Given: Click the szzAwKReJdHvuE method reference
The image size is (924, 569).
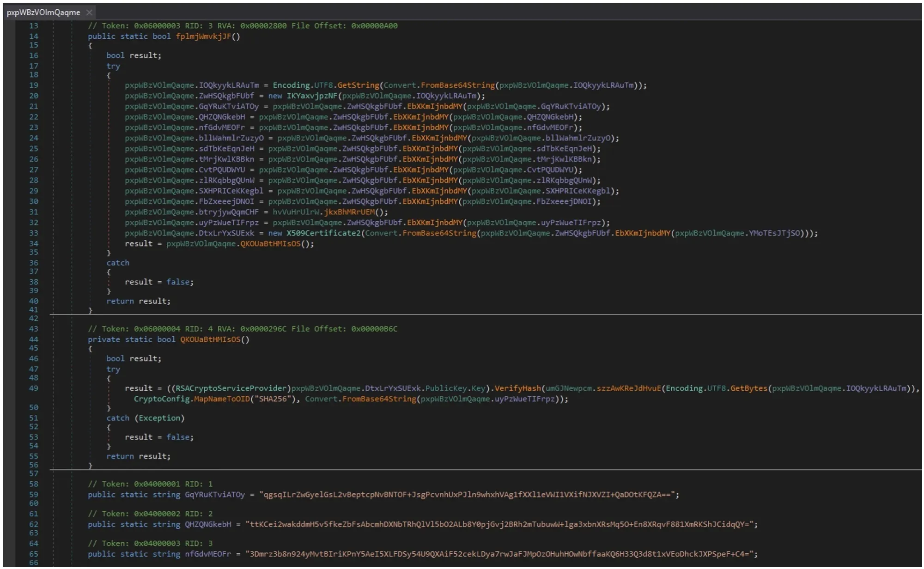Looking at the screenshot, I should 629,388.
